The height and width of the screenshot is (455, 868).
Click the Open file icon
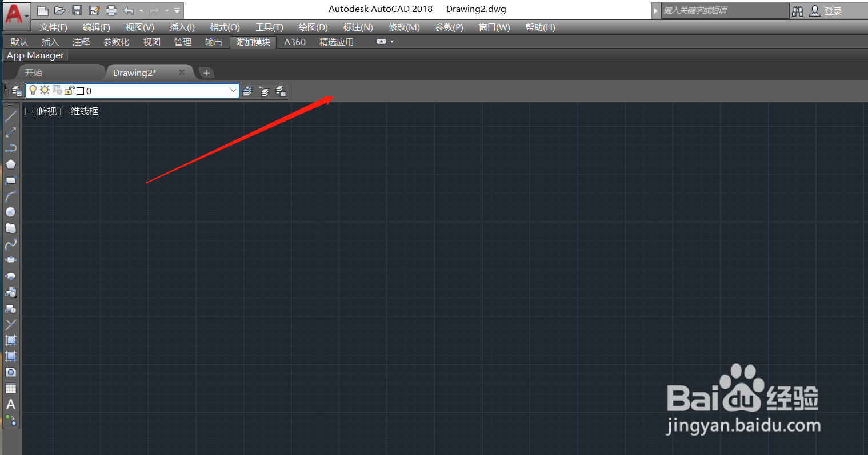[60, 10]
